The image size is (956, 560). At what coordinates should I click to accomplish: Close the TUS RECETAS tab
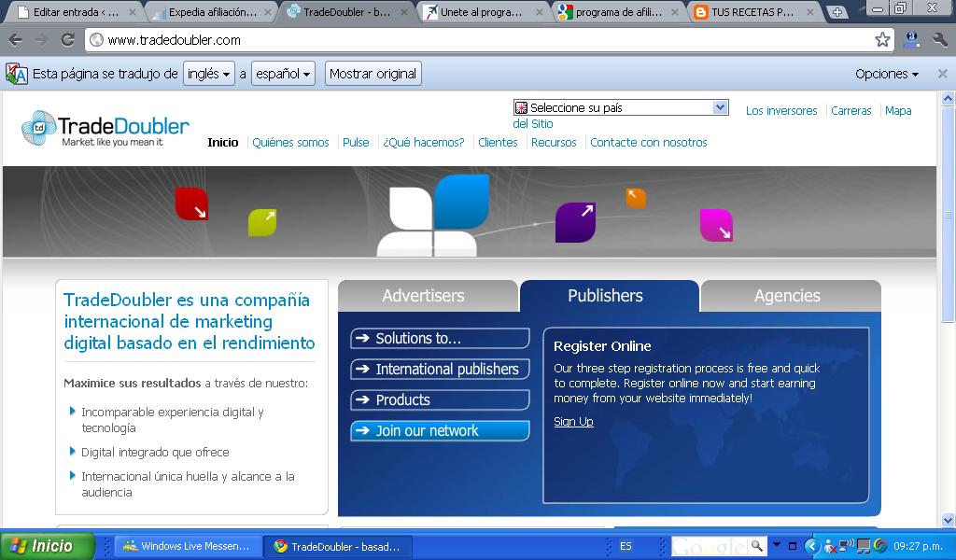(x=810, y=11)
